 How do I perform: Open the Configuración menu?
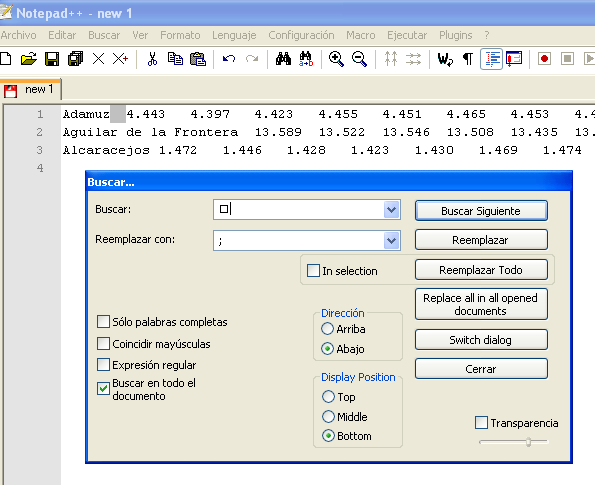[301, 35]
